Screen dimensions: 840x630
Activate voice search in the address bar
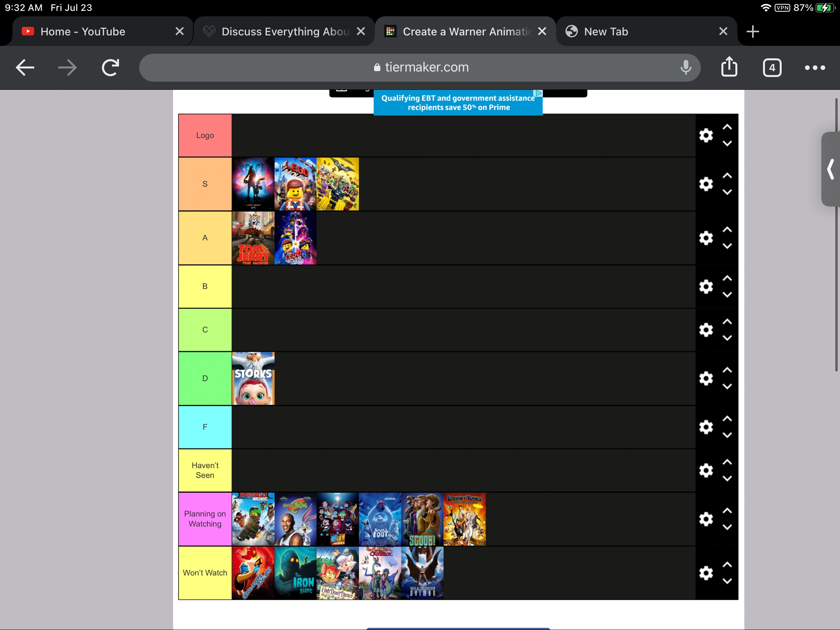686,67
